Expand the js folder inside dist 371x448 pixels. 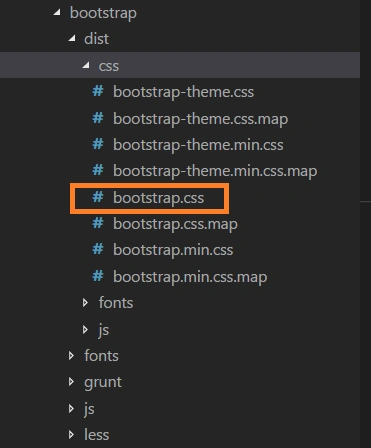[85, 329]
